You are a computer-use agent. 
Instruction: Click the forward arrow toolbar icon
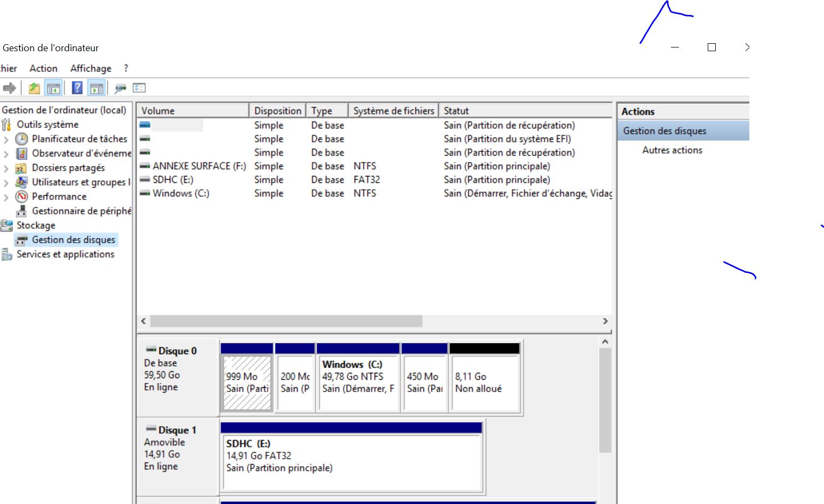(9, 88)
